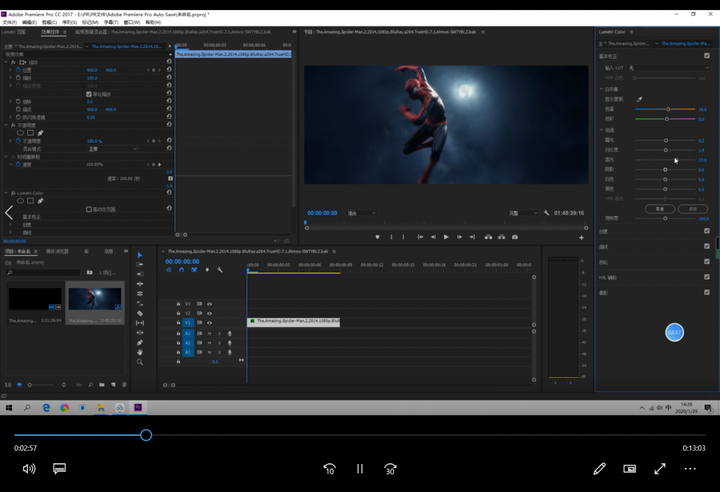Click the program monitor wrench settings icon
720x492 pixels.
(546, 213)
